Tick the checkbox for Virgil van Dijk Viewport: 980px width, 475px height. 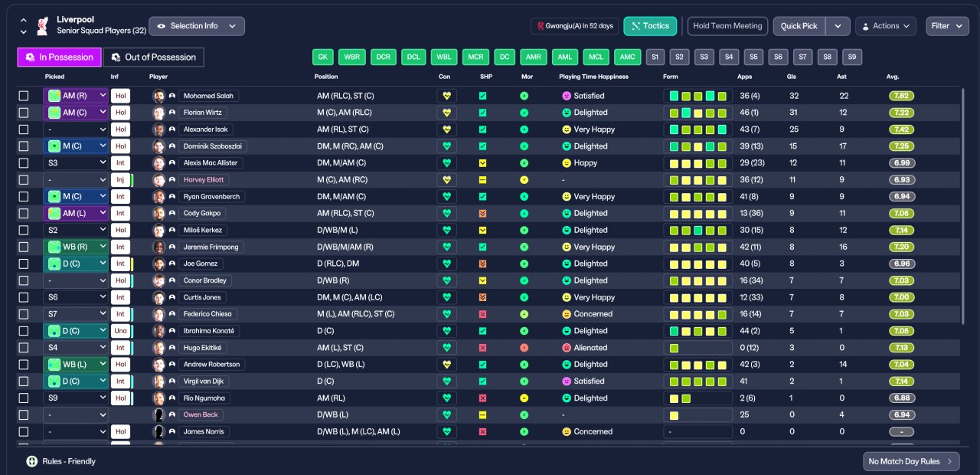point(24,381)
